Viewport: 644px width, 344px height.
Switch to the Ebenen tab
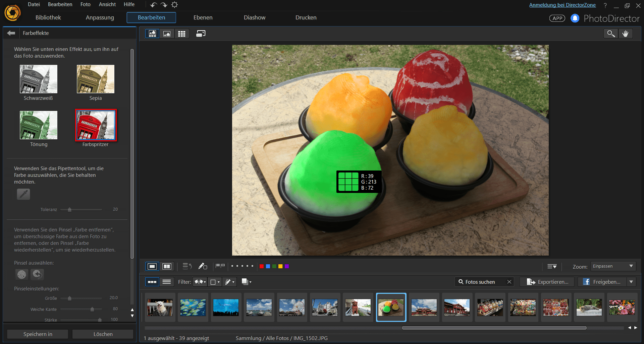(203, 17)
